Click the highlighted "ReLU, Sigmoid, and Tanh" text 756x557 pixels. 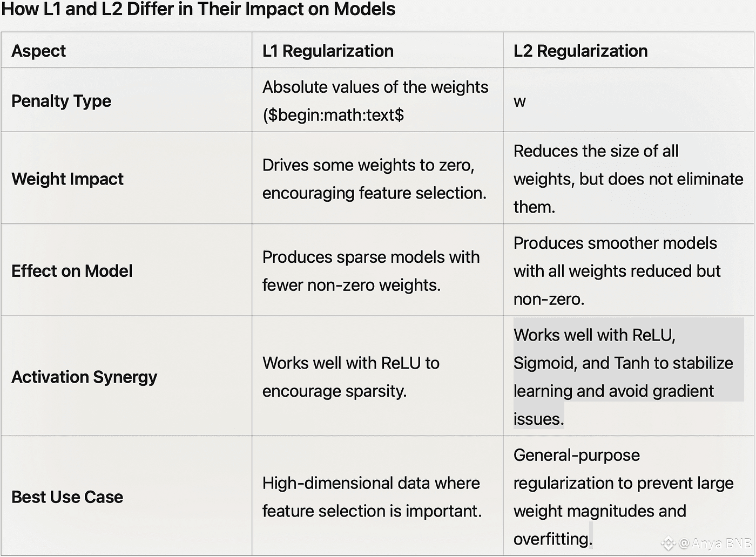coord(623,363)
